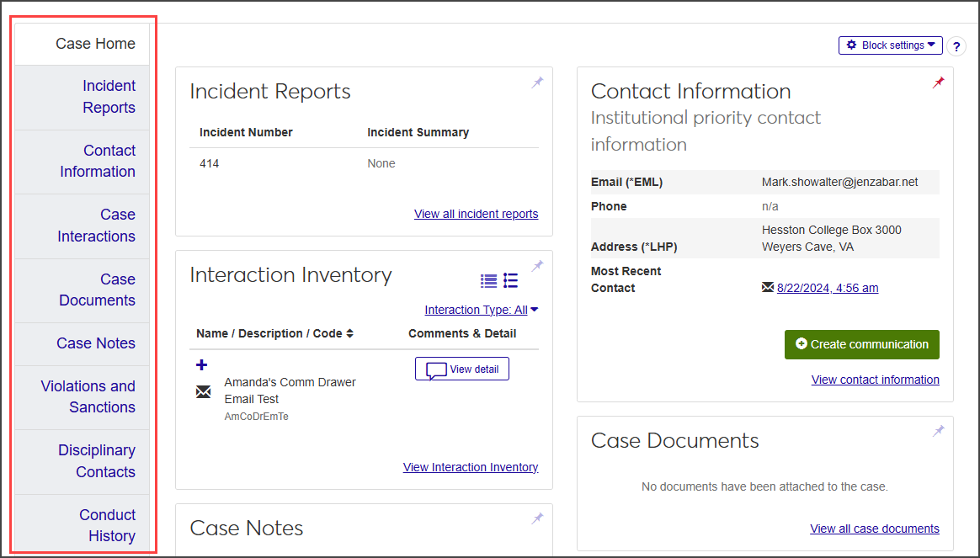Pin the Incident Reports block
Image resolution: width=980 pixels, height=558 pixels.
pyautogui.click(x=537, y=82)
